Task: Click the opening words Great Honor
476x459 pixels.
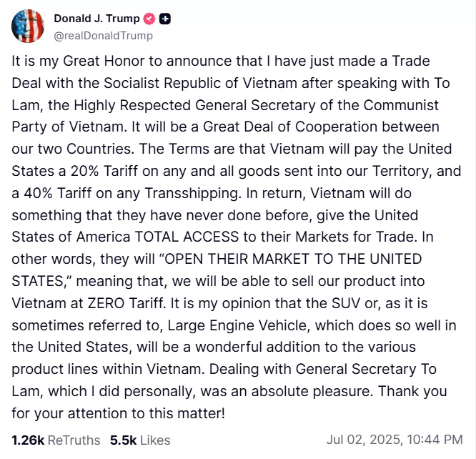Action: (x=104, y=61)
